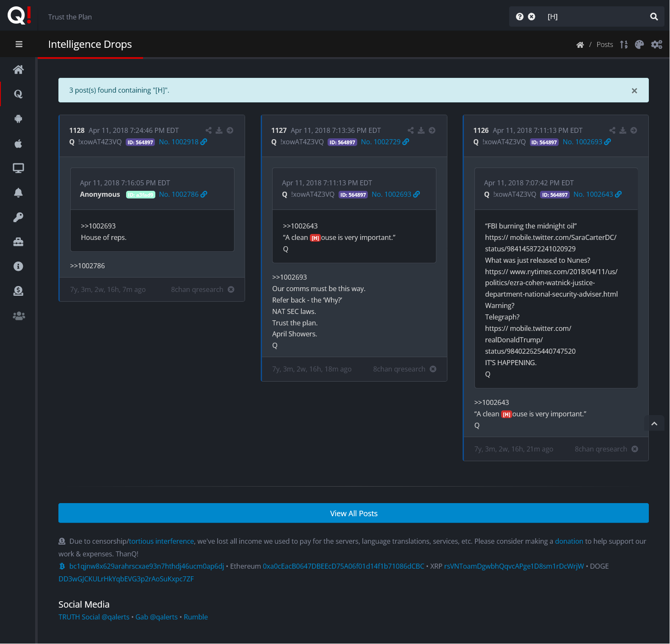Open link No. 1002729
670x644 pixels.
385,142
